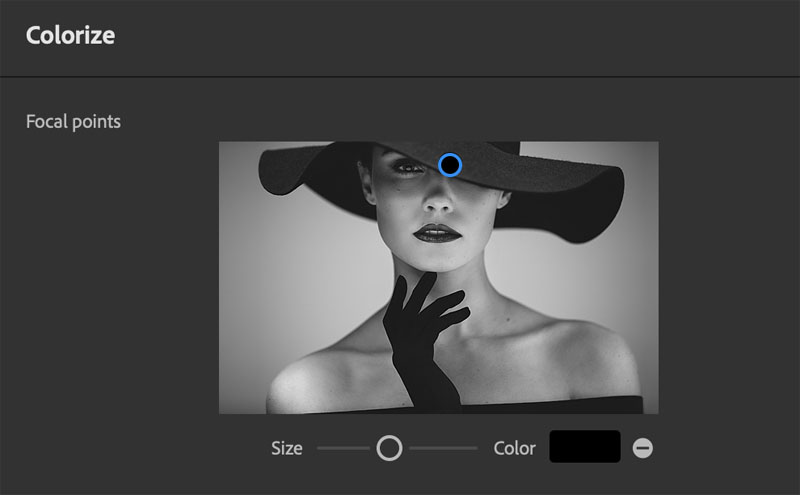The width and height of the screenshot is (800, 495).
Task: Increase size by clicking the slider track right of the handle
Action: [443, 448]
